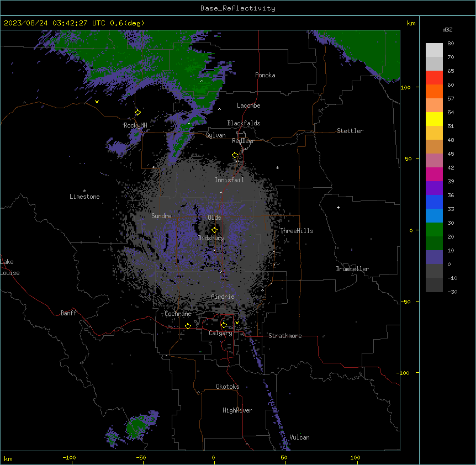Click the asterisk marker east of Innisfail
The width and height of the screenshot is (476, 465).
pyautogui.click(x=277, y=167)
